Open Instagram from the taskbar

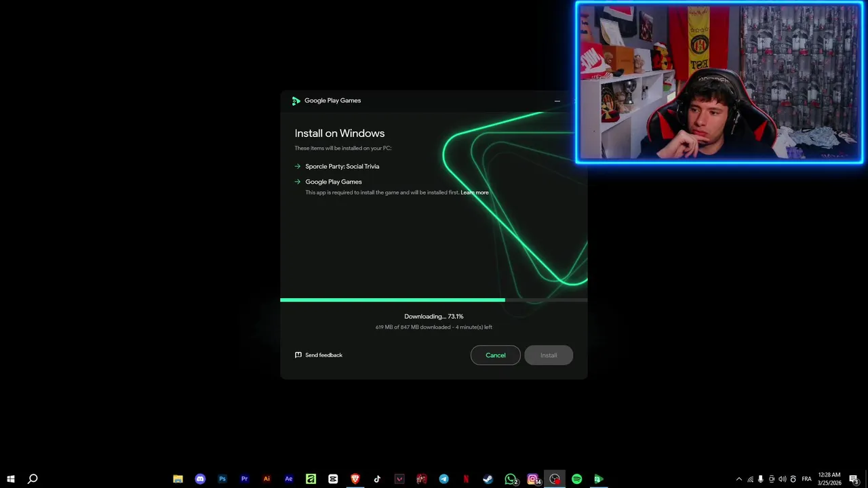tap(533, 479)
